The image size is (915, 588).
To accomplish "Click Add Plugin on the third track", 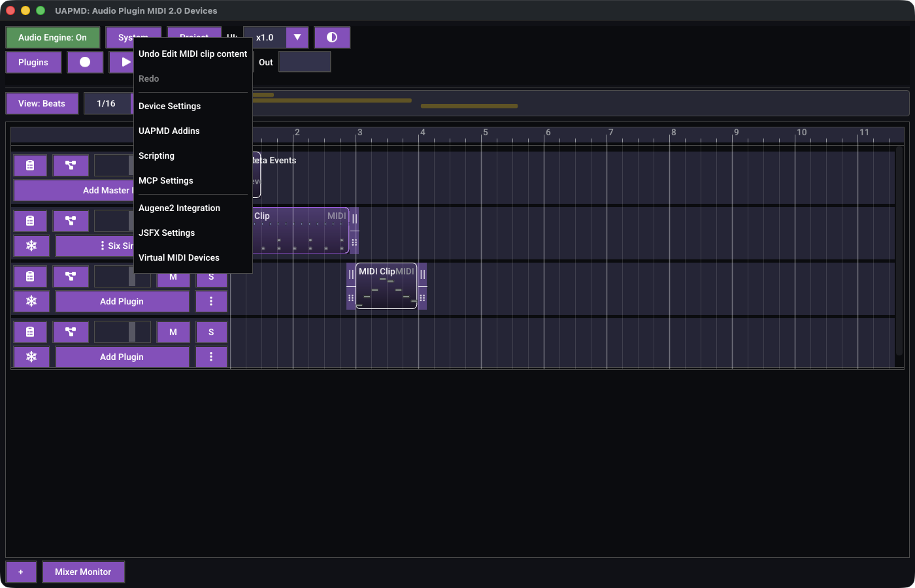I will [x=122, y=301].
